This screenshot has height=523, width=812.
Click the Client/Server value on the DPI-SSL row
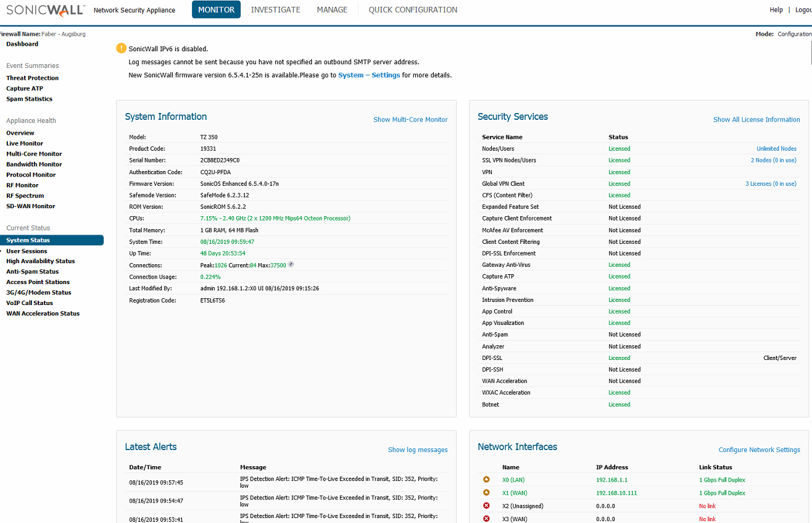click(780, 358)
